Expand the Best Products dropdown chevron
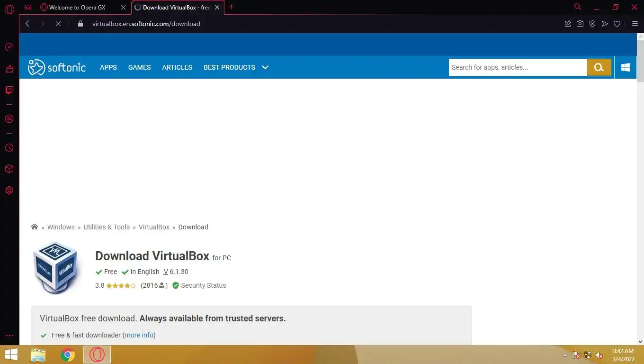The width and height of the screenshot is (644, 364). click(265, 67)
